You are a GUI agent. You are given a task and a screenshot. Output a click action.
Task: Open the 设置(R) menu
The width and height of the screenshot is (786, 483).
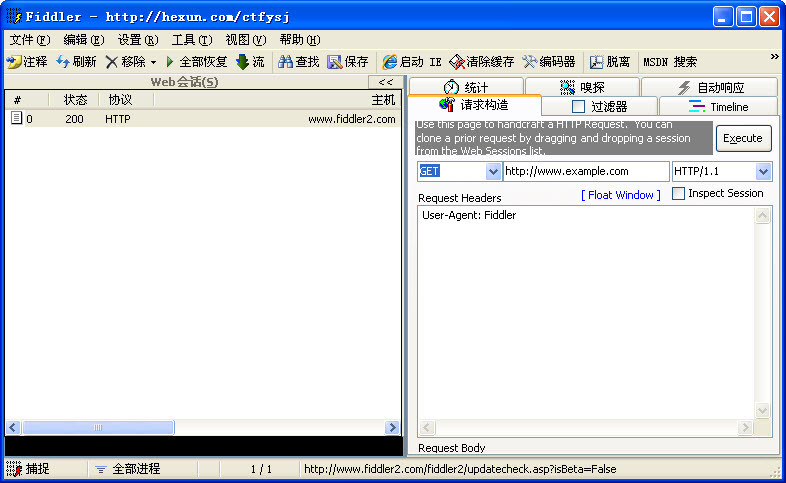[138, 40]
